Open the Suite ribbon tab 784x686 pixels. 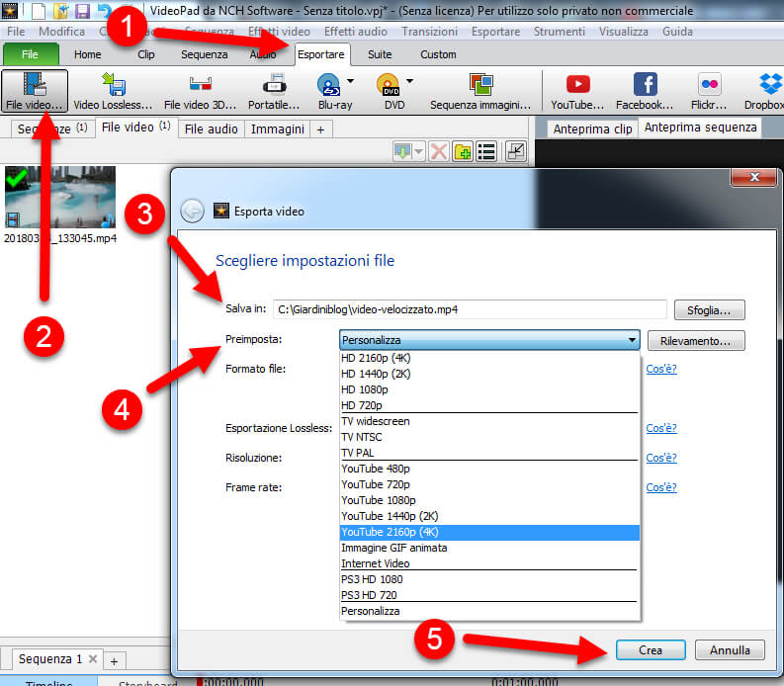coord(380,54)
